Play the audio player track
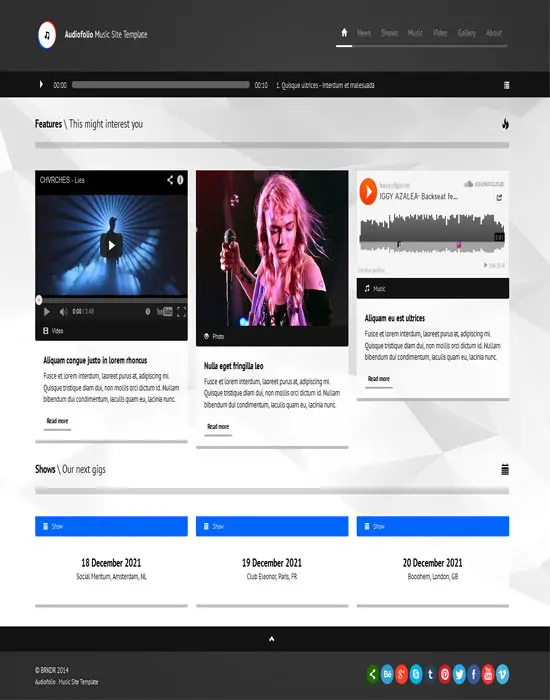The width and height of the screenshot is (550, 700). pos(41,84)
